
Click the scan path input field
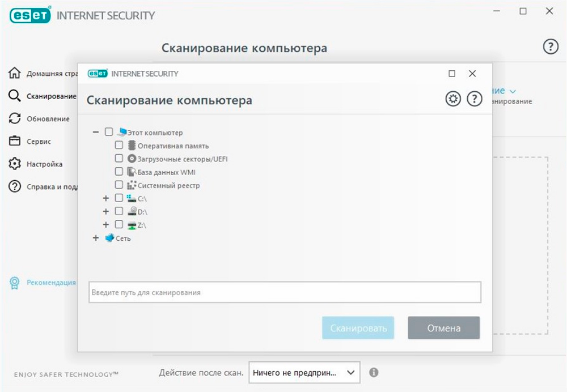pyautogui.click(x=285, y=292)
